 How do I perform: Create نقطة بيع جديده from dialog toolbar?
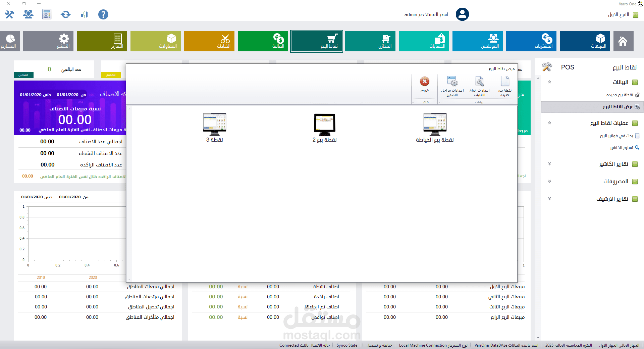505,86
